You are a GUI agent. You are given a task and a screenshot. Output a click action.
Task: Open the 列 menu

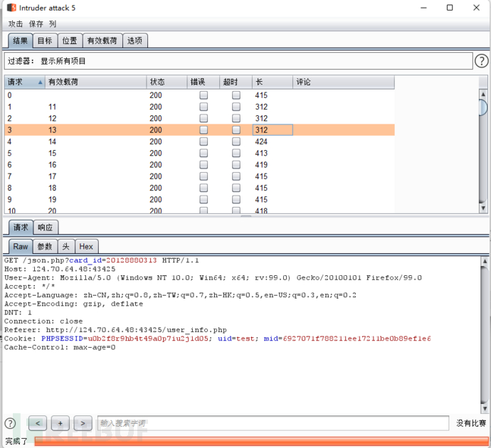[x=52, y=23]
